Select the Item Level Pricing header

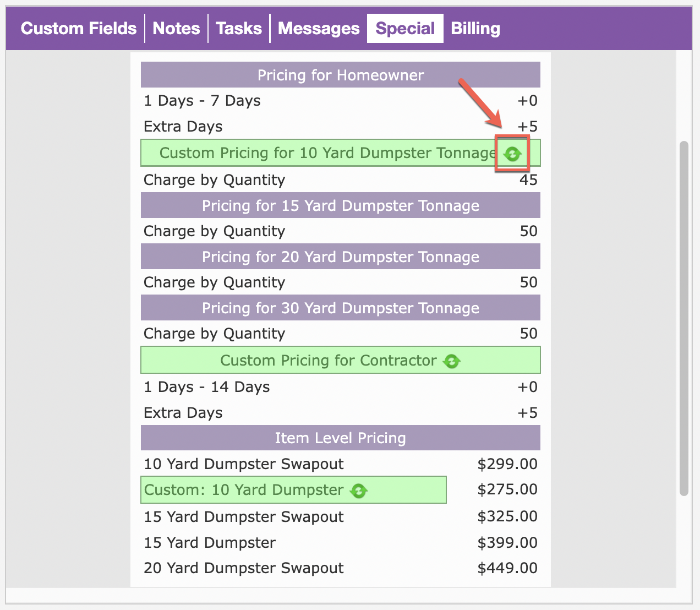pyautogui.click(x=340, y=438)
